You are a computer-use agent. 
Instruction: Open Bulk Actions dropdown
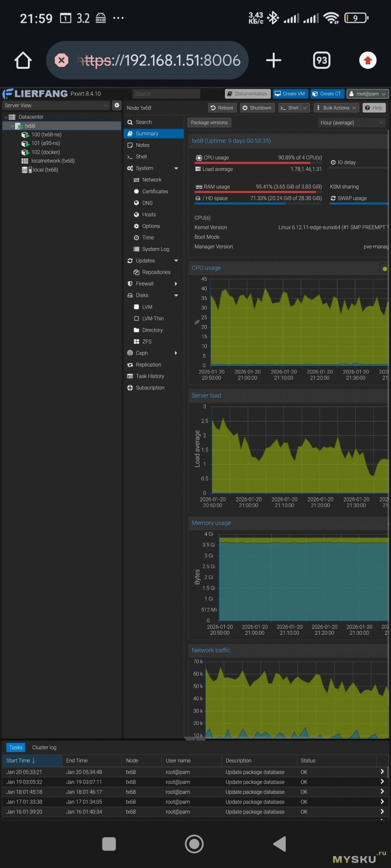336,108
